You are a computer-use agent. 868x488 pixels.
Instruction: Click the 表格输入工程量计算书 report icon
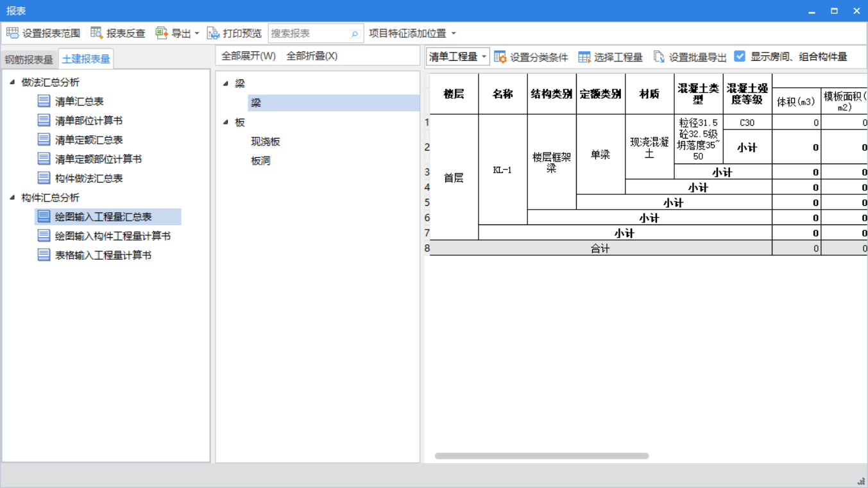pos(44,255)
